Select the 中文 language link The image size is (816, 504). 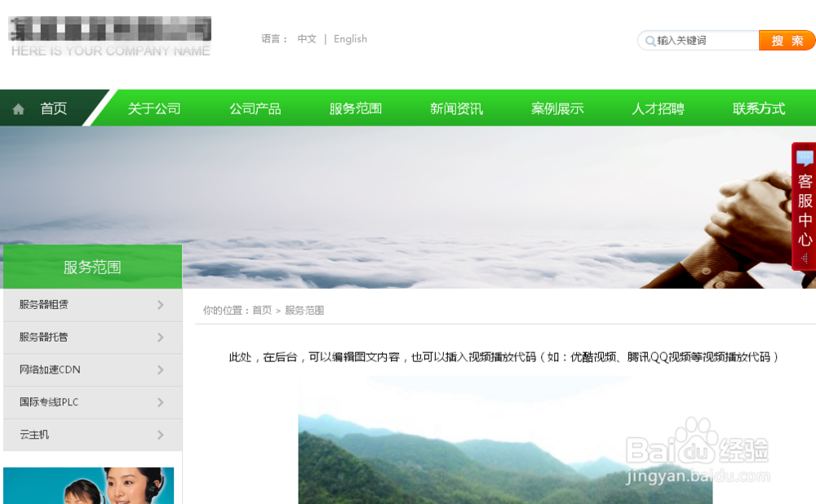(x=307, y=38)
